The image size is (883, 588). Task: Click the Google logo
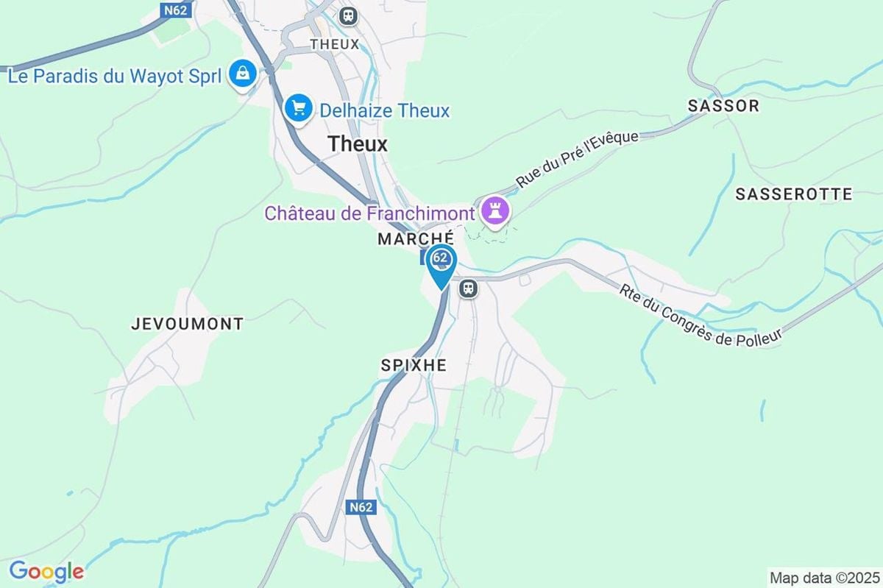tap(46, 572)
